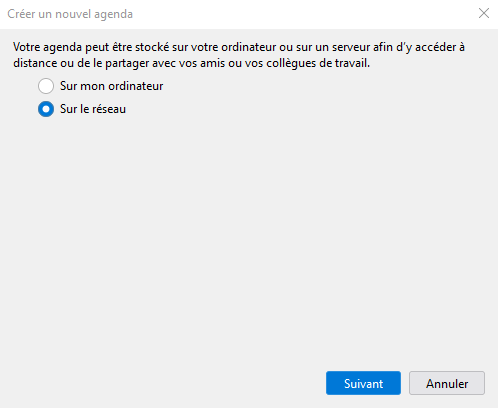Viewport: 498px width, 408px height.
Task: Click the blue filled radio circle
Action: point(46,109)
